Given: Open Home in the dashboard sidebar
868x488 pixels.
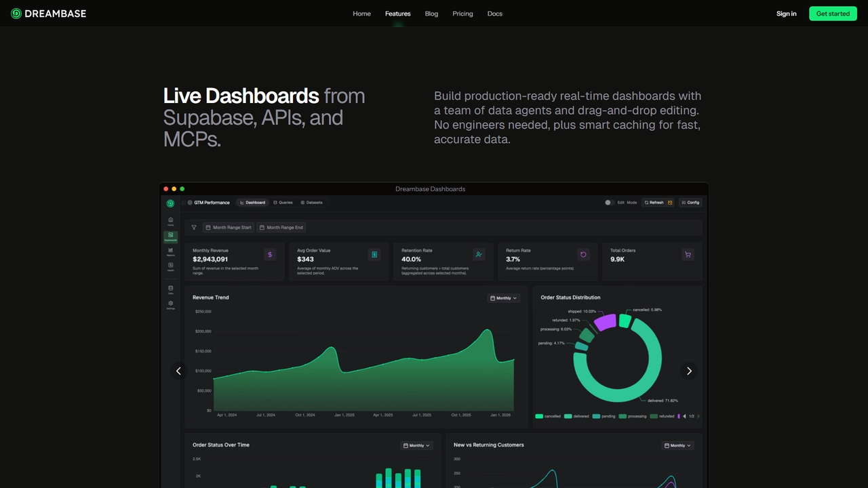Looking at the screenshot, I should pos(170,221).
